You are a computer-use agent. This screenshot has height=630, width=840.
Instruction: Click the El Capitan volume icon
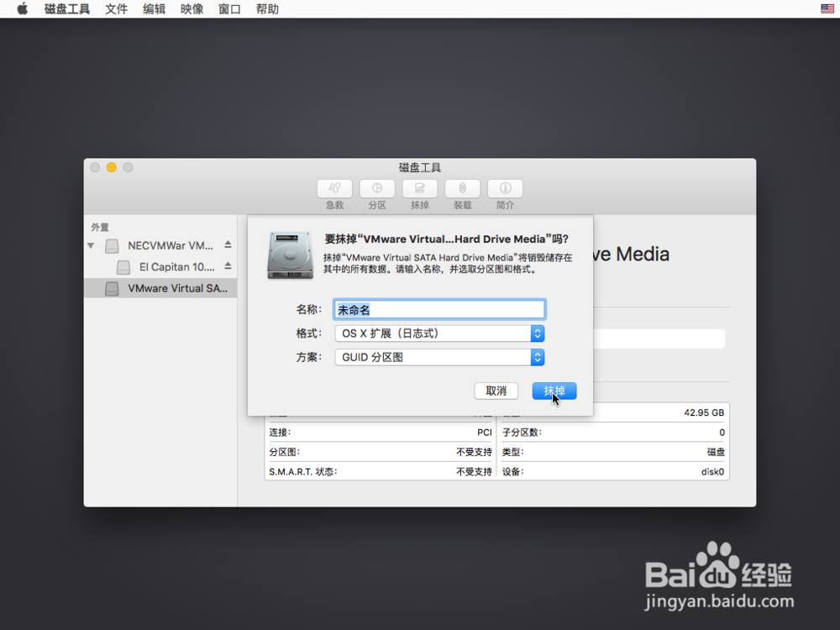click(x=123, y=267)
